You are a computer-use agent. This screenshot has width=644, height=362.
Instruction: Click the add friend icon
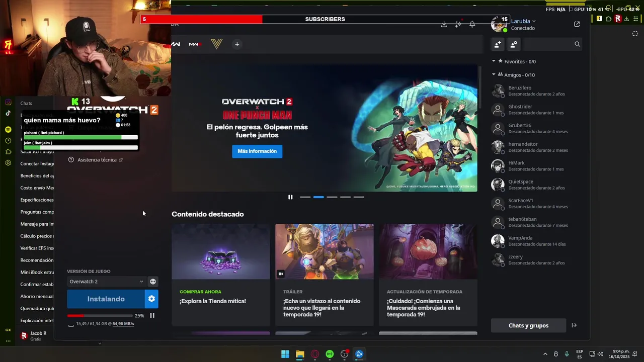pos(498,44)
